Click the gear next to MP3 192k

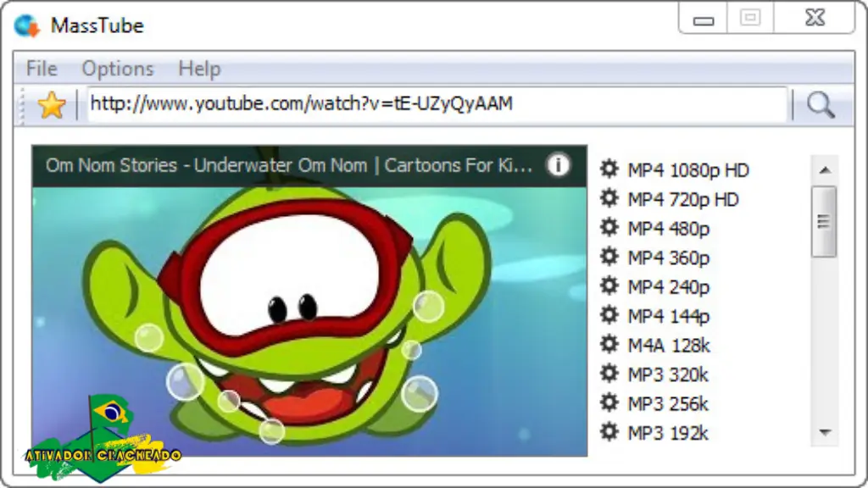609,432
